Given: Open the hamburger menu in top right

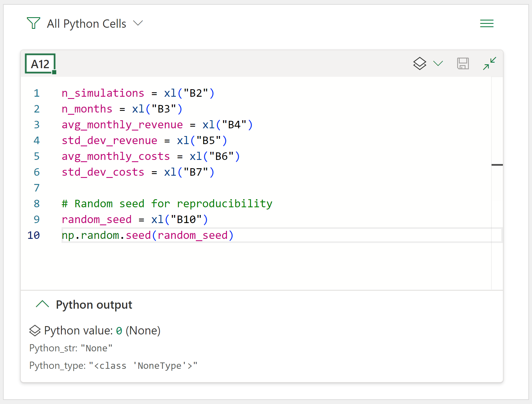Looking at the screenshot, I should 487,24.
